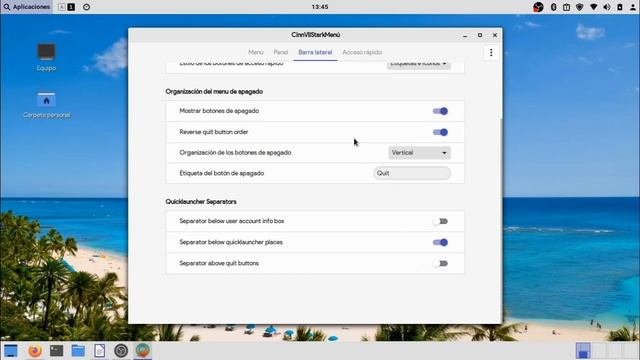This screenshot has height=360, width=640.
Task: Open the partially visible quick access style dropdown
Action: pyautogui.click(x=419, y=64)
